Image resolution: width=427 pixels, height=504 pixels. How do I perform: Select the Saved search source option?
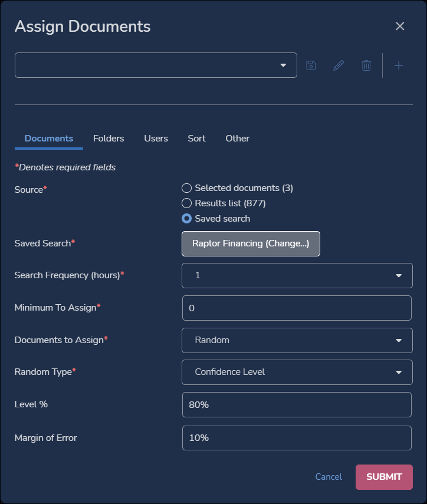click(186, 218)
